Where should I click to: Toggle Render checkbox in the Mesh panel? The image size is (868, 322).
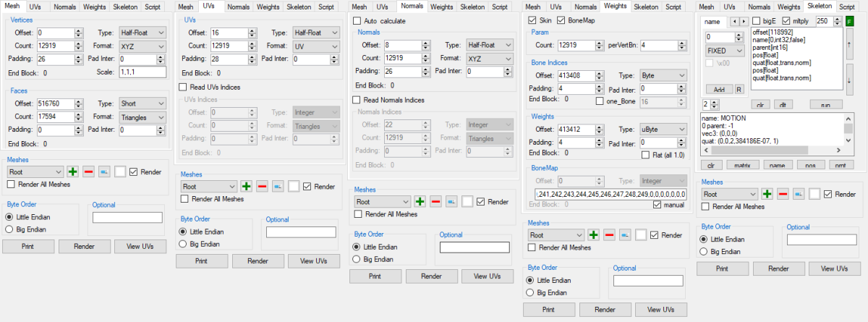coord(147,171)
